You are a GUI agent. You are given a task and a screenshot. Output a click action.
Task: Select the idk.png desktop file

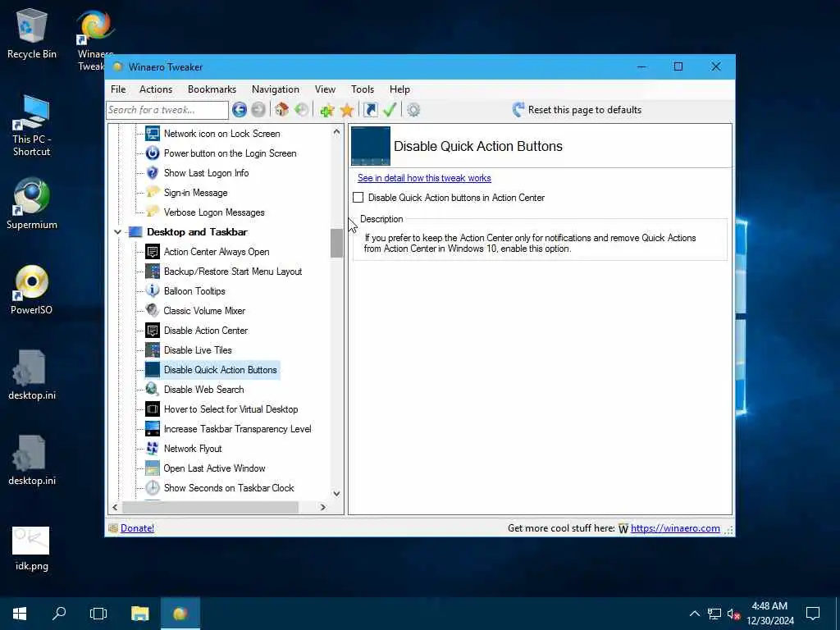(32, 549)
